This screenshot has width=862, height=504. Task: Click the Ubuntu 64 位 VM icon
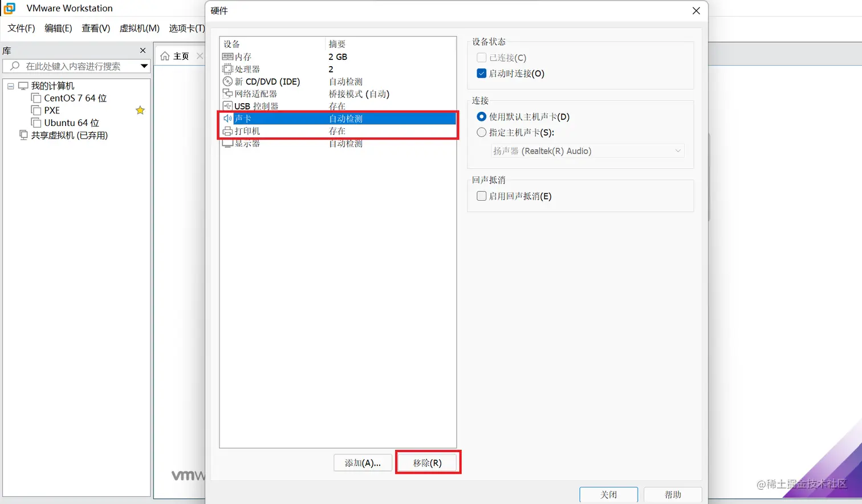click(36, 123)
